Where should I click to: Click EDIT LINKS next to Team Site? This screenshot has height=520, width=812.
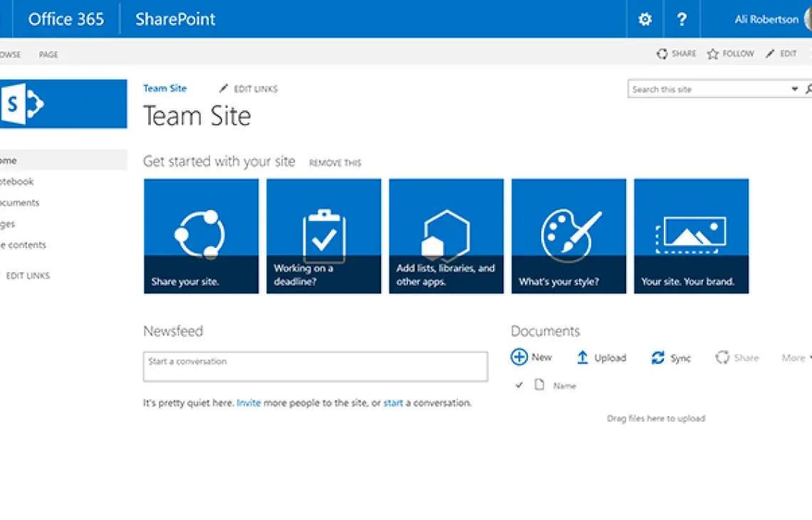tap(248, 88)
